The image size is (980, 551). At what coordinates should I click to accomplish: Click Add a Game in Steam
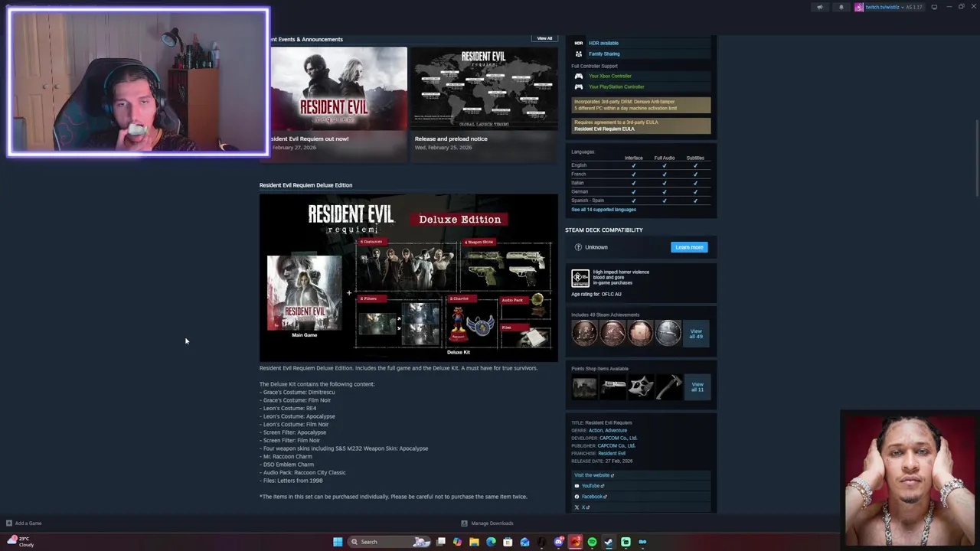(24, 523)
